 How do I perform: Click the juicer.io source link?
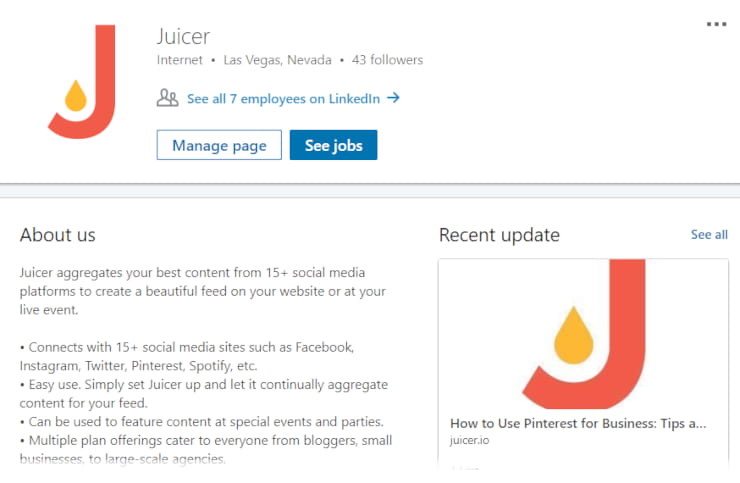point(469,440)
